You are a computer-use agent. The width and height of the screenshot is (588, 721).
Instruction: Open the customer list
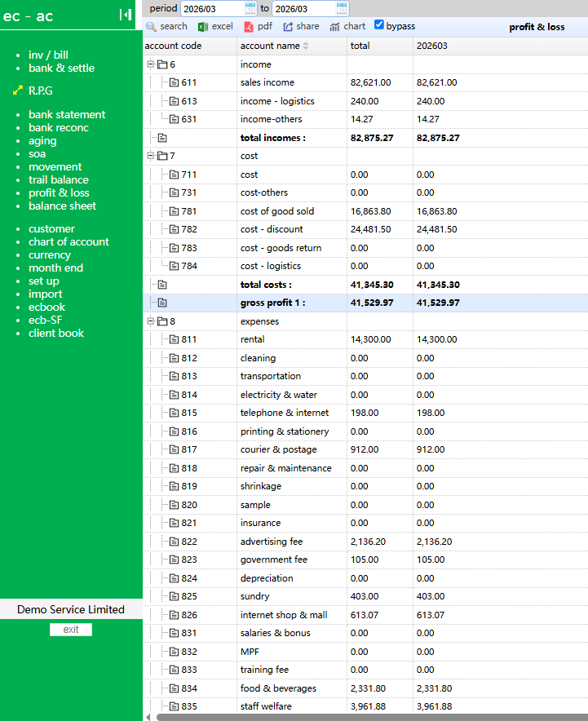point(51,228)
